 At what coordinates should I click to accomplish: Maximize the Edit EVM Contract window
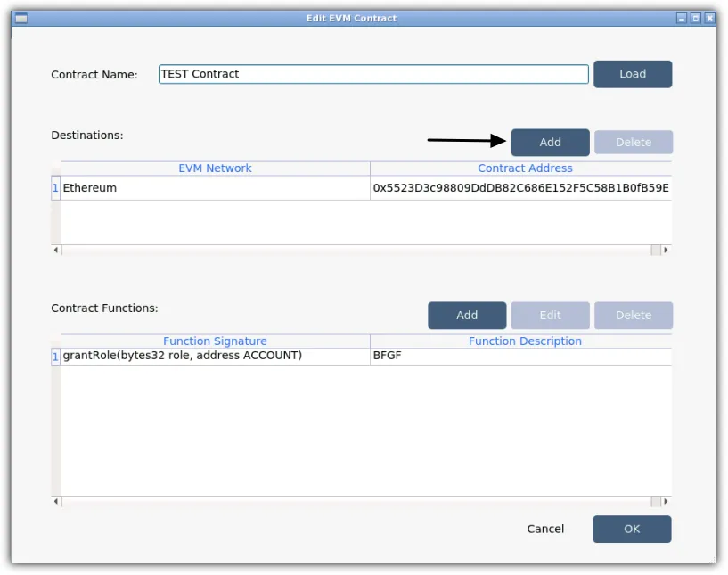(x=696, y=18)
